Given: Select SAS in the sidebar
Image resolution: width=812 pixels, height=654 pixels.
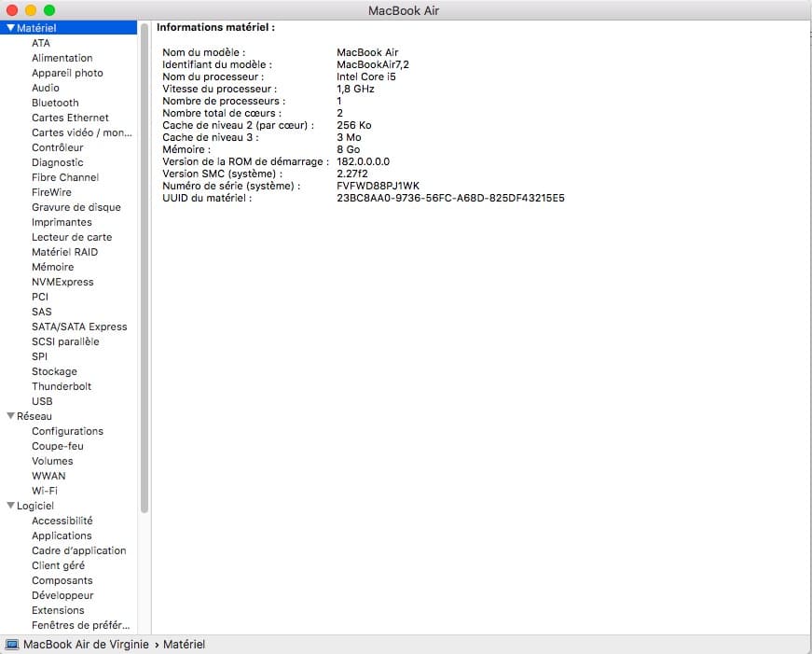Looking at the screenshot, I should (41, 312).
